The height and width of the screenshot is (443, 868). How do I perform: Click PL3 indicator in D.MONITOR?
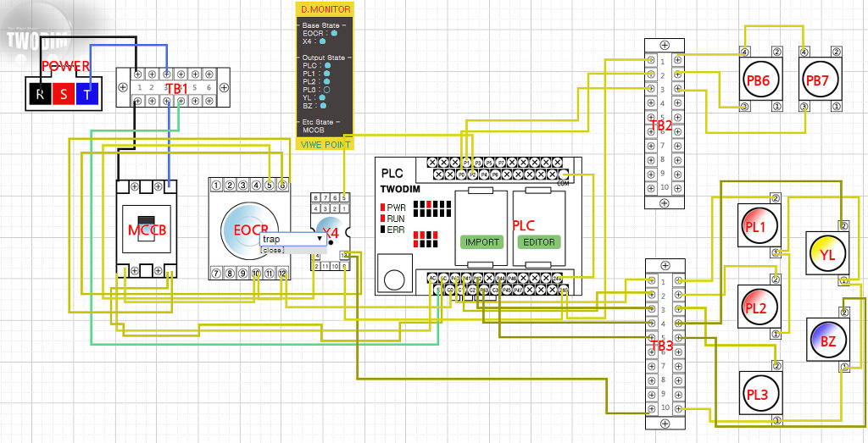[326, 90]
